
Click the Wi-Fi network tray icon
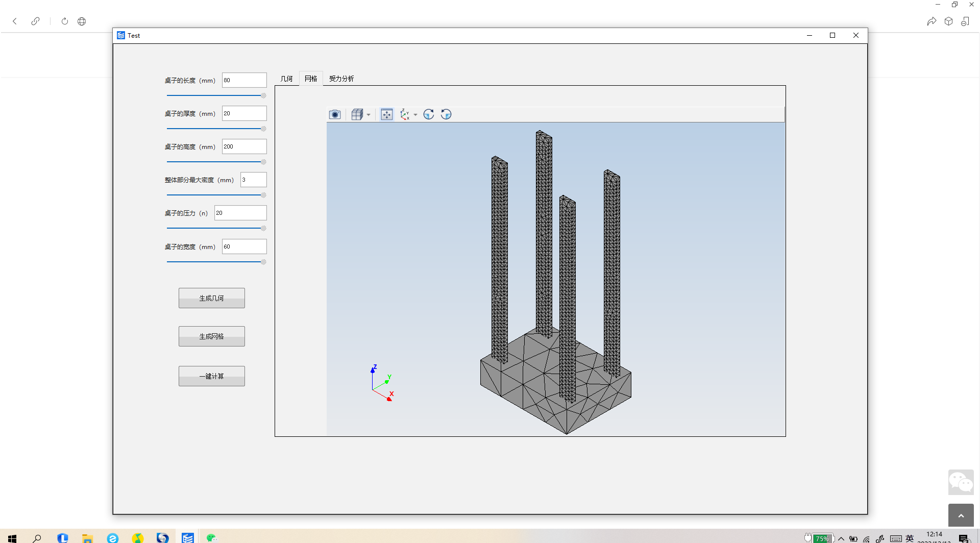pos(867,539)
